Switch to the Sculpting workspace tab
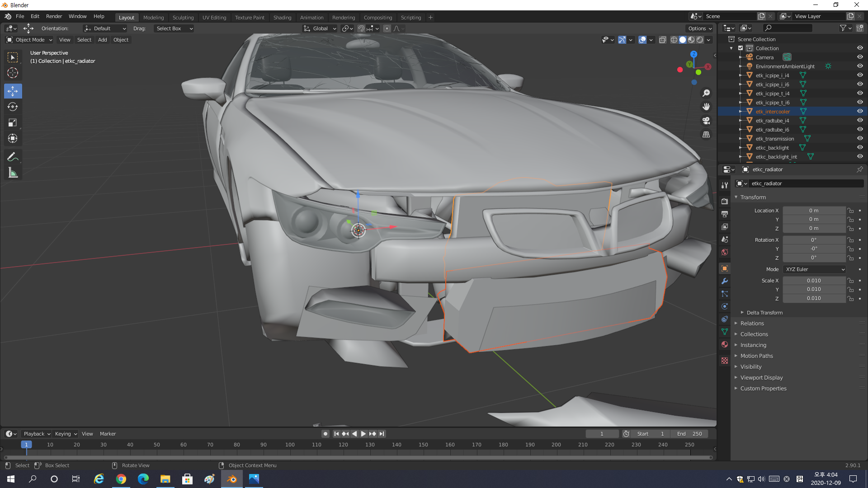 [x=183, y=18]
